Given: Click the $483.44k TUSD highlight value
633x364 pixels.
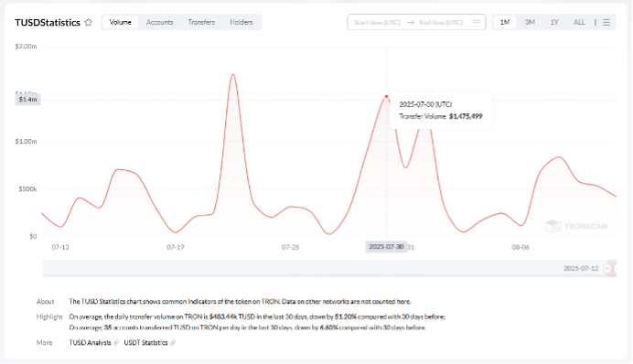Looking at the screenshot, I should (232, 317).
